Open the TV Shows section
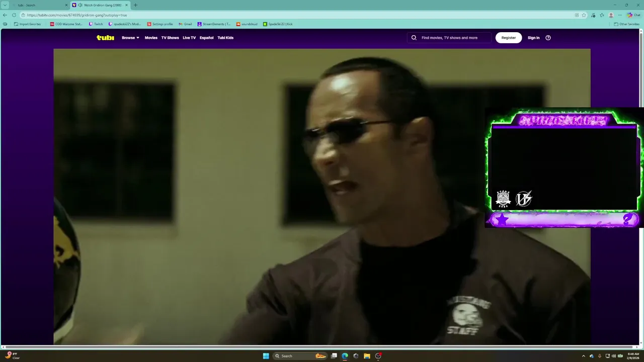644x362 pixels. [x=170, y=38]
